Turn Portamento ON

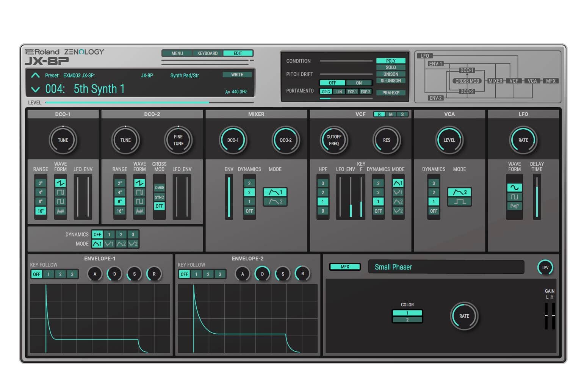click(359, 82)
